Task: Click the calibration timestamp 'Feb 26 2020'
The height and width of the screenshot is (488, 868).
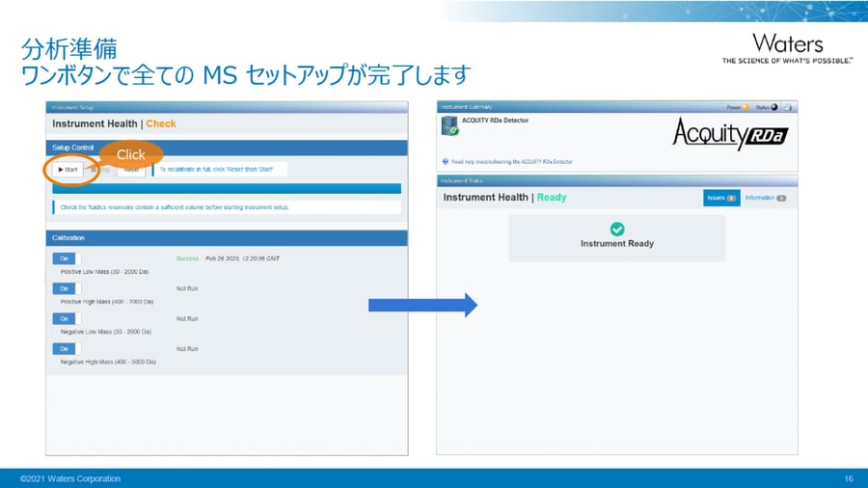Action: (x=242, y=258)
